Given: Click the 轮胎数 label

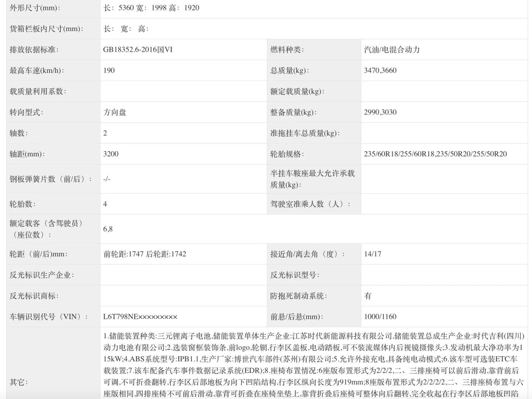Looking at the screenshot, I should coord(22,204).
